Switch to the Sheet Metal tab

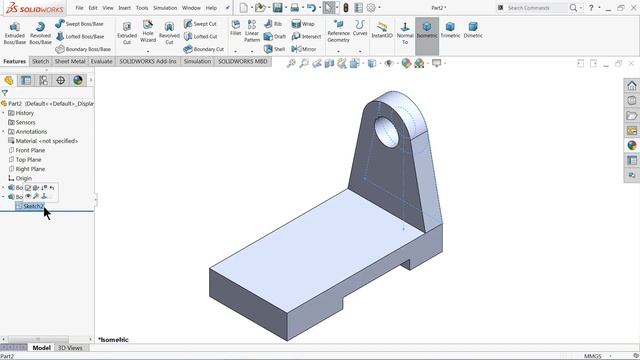click(70, 61)
